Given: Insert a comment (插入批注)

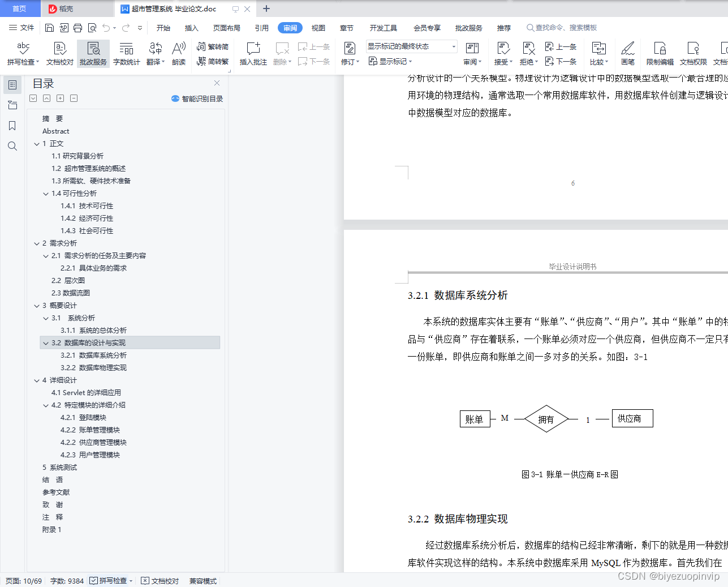Looking at the screenshot, I should click(253, 54).
